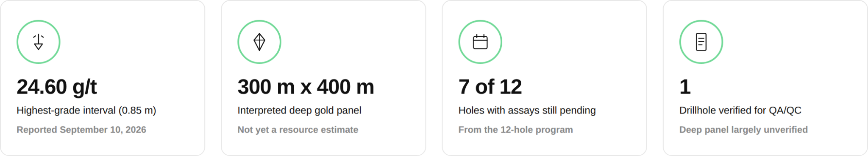Click Interpreted deep gold panel label

coord(299,111)
